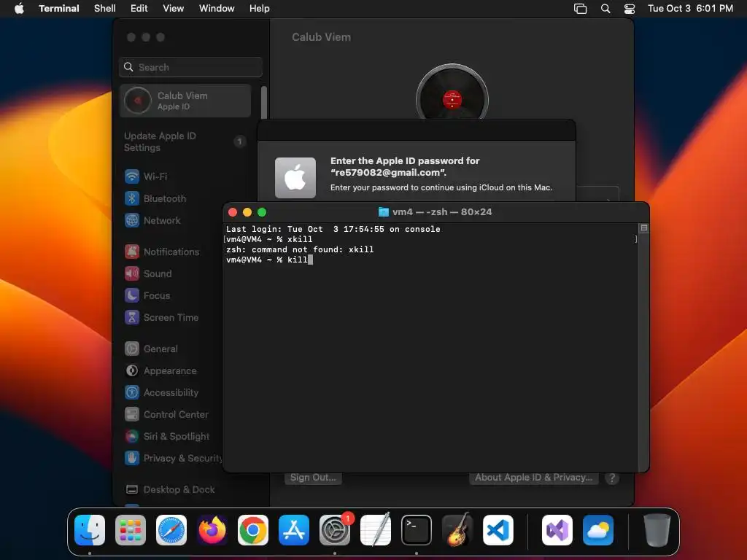Click the menu bar date and time

(x=690, y=9)
